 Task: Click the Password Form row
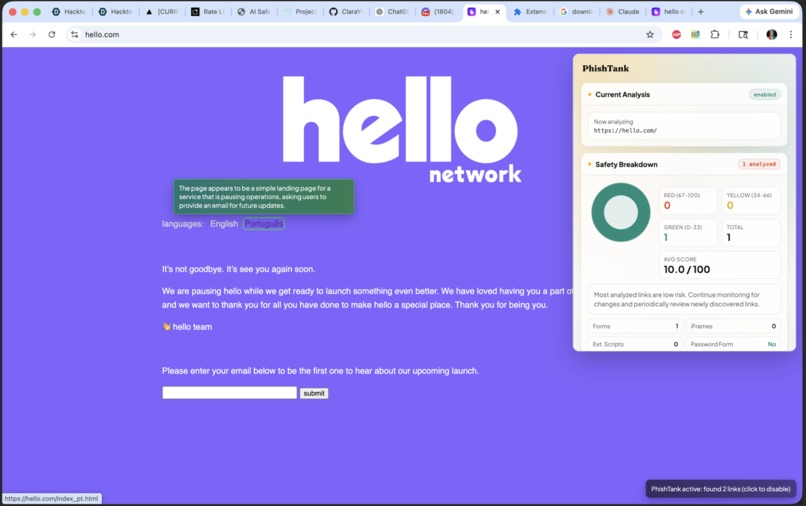pyautogui.click(x=732, y=344)
